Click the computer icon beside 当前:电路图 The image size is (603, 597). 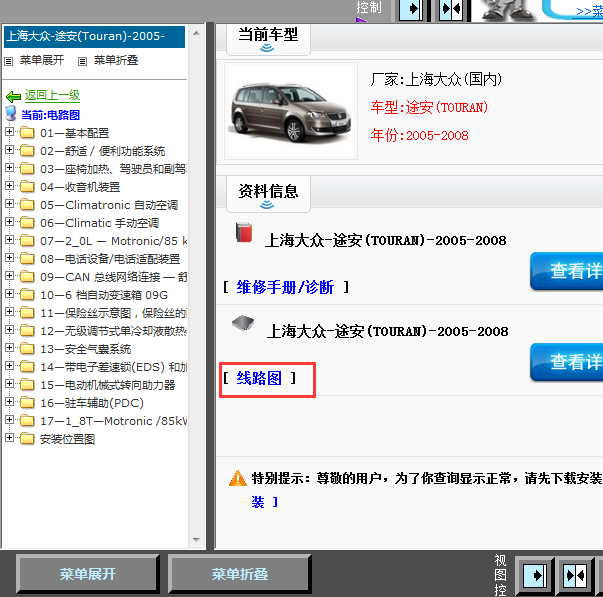(x=11, y=113)
